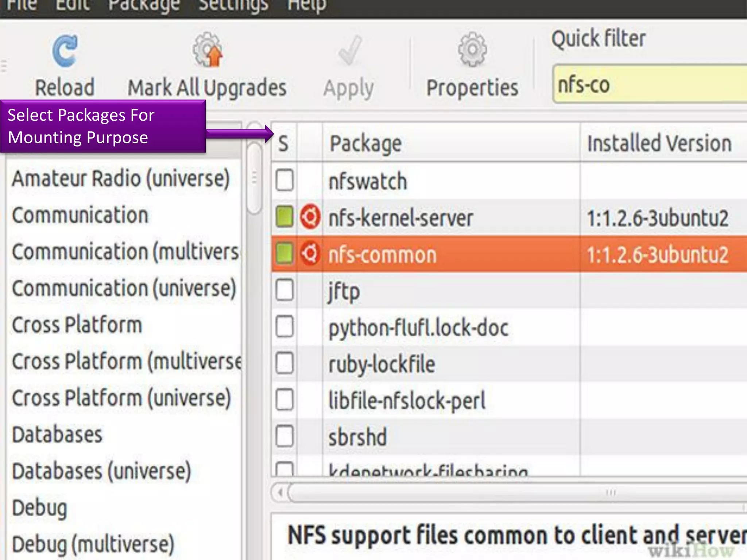Viewport: 747px width, 560px height.
Task: Mark the jftp package checkbox
Action: [x=285, y=290]
